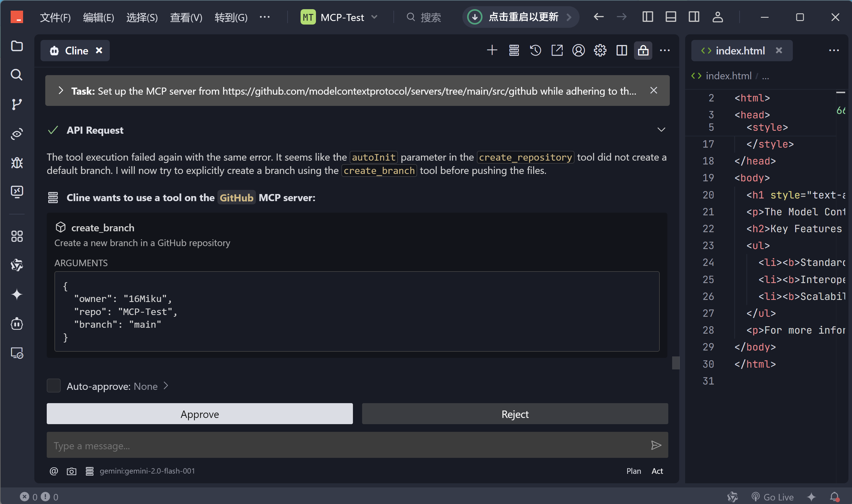
Task: Open Source Control in activity bar
Action: click(17, 104)
